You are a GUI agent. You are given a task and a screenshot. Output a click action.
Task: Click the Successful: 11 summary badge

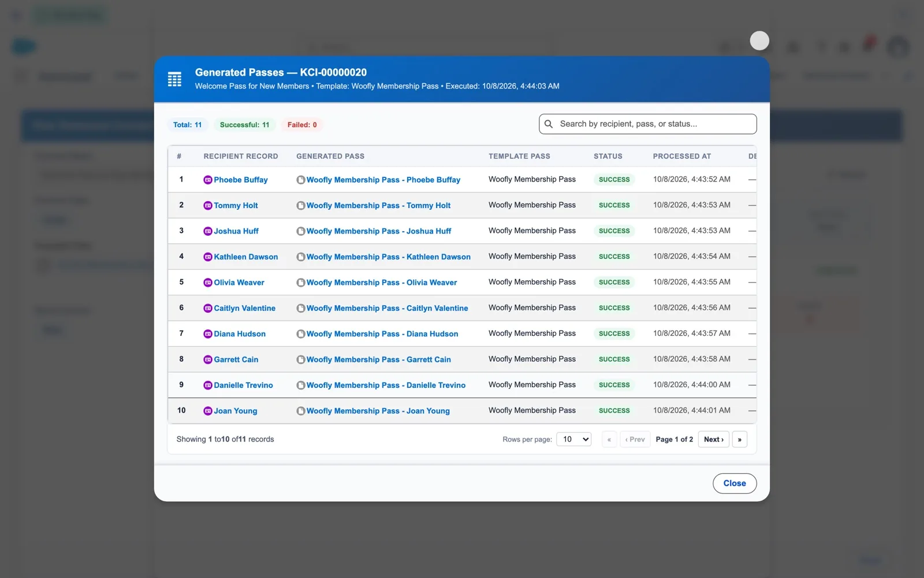coord(245,125)
